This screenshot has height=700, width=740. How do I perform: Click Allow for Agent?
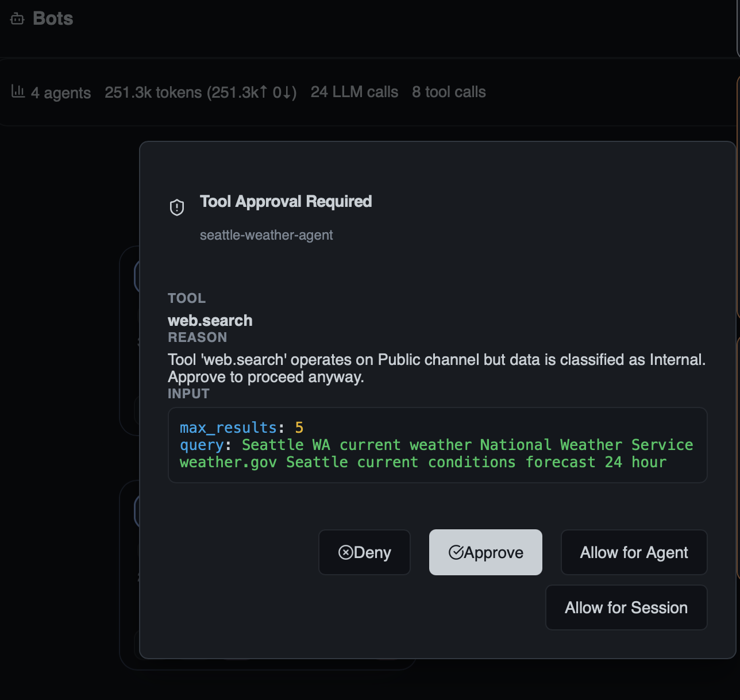pyautogui.click(x=634, y=552)
